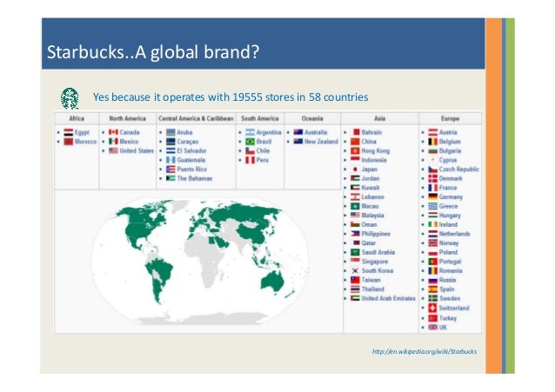Click the Japan flag icon

click(355, 169)
